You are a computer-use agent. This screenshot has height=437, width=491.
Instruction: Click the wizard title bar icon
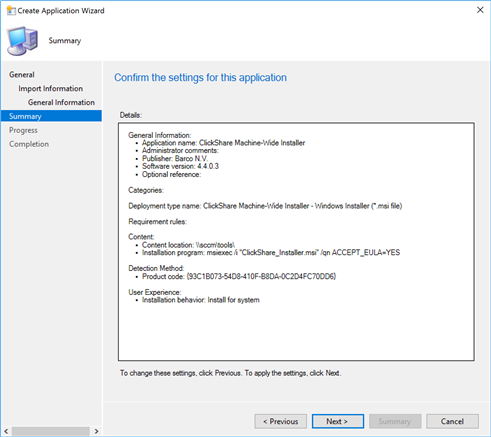(11, 10)
